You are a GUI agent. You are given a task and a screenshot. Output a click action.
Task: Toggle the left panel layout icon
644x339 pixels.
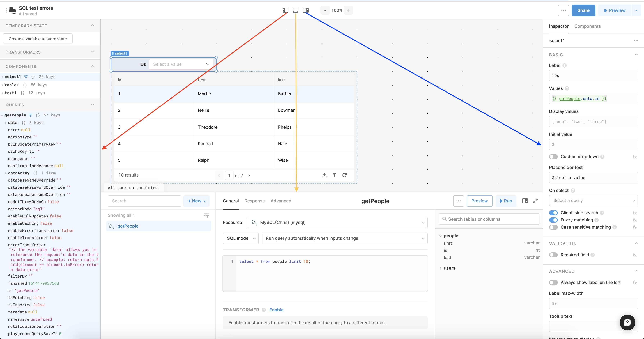(285, 10)
